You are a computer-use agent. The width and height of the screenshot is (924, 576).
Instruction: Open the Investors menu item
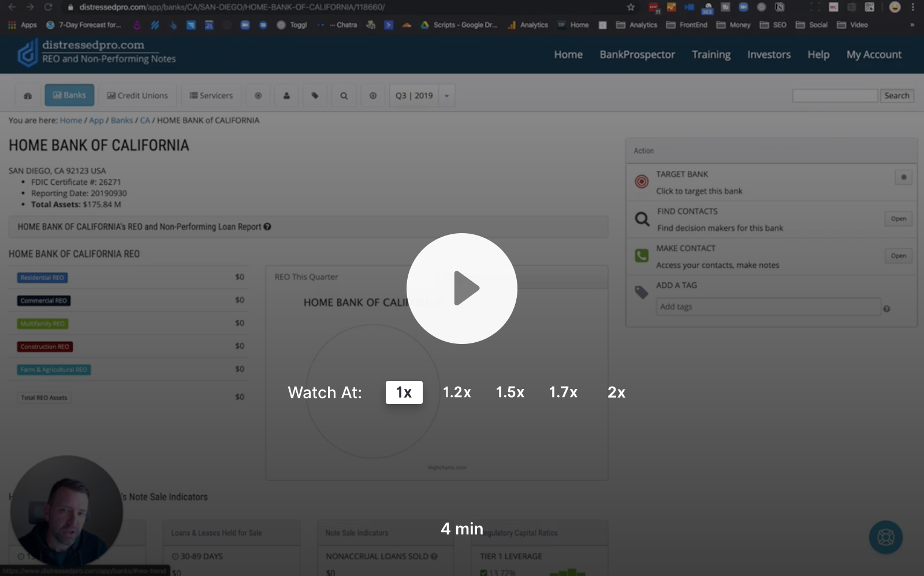[769, 55]
